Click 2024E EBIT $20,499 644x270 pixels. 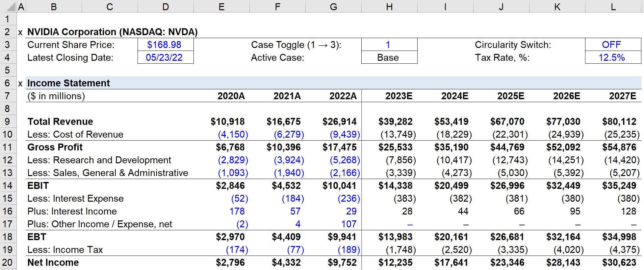(x=451, y=186)
